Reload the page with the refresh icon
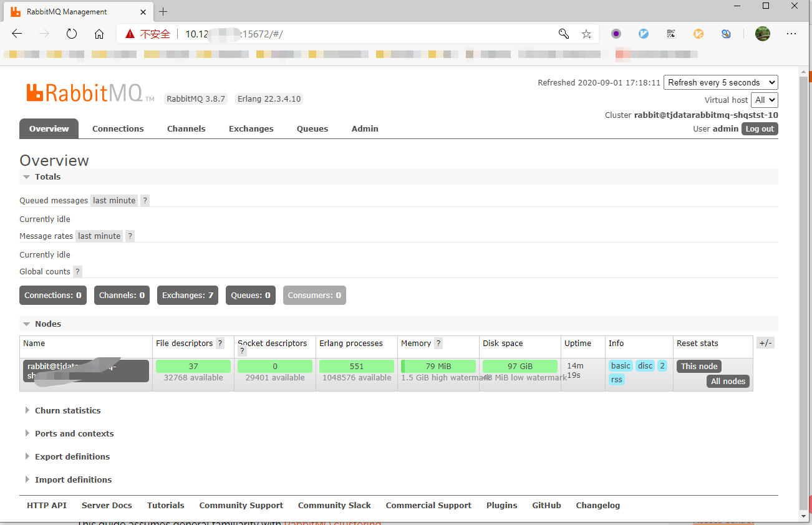This screenshot has width=812, height=525. pyautogui.click(x=72, y=34)
